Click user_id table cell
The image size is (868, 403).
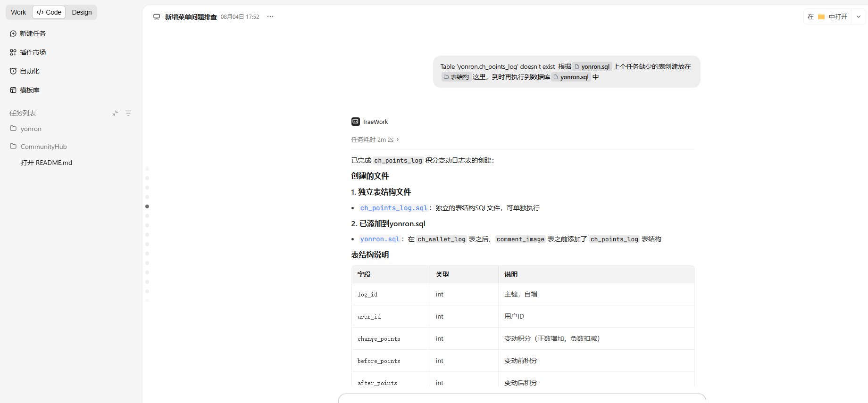(x=391, y=316)
